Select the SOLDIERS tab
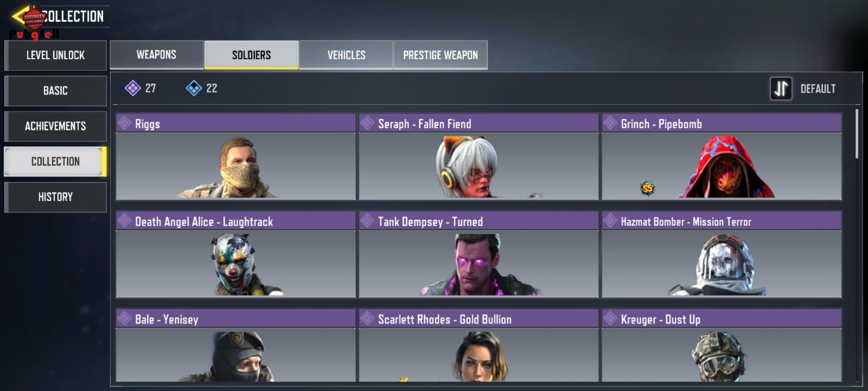 tap(251, 55)
